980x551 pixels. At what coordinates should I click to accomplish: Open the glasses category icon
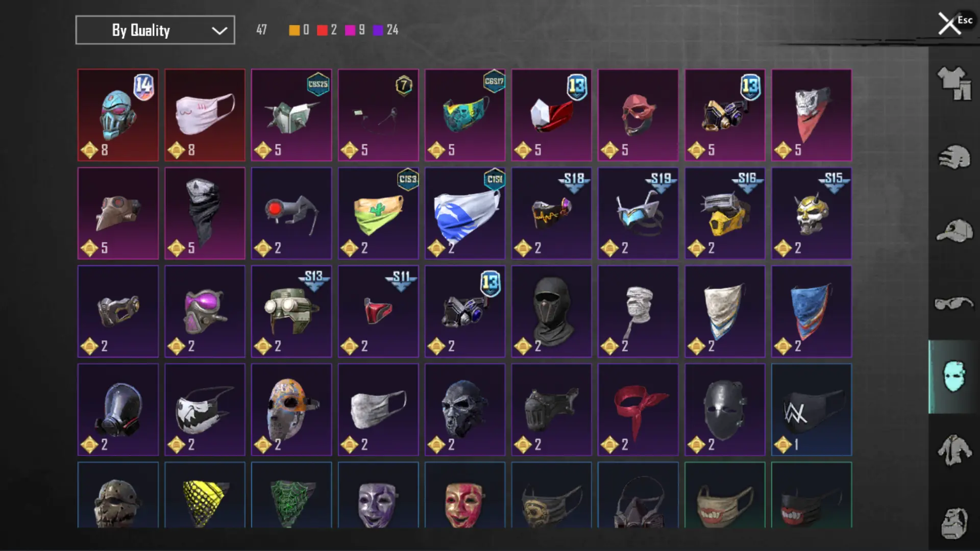[x=954, y=304]
